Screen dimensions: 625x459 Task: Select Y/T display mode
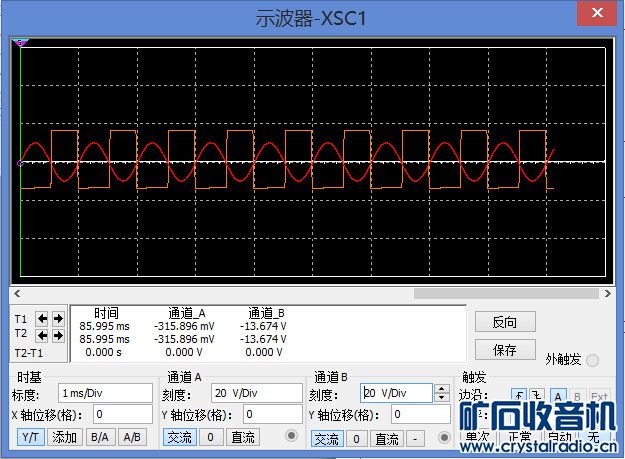(31, 437)
